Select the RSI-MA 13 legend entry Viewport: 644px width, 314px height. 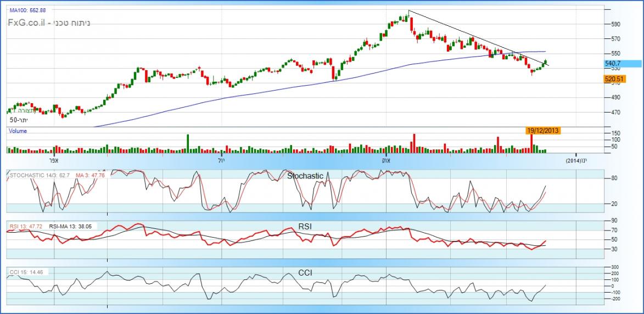(x=73, y=226)
